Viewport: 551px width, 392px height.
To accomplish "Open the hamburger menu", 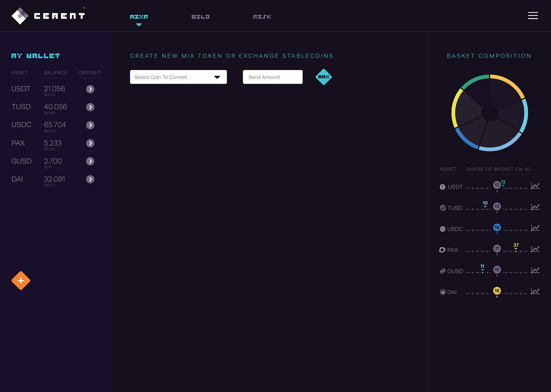I will pyautogui.click(x=533, y=15).
